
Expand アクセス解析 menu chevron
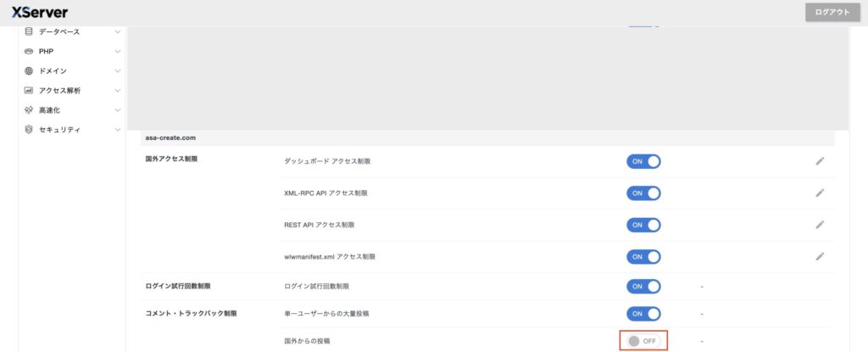click(117, 91)
